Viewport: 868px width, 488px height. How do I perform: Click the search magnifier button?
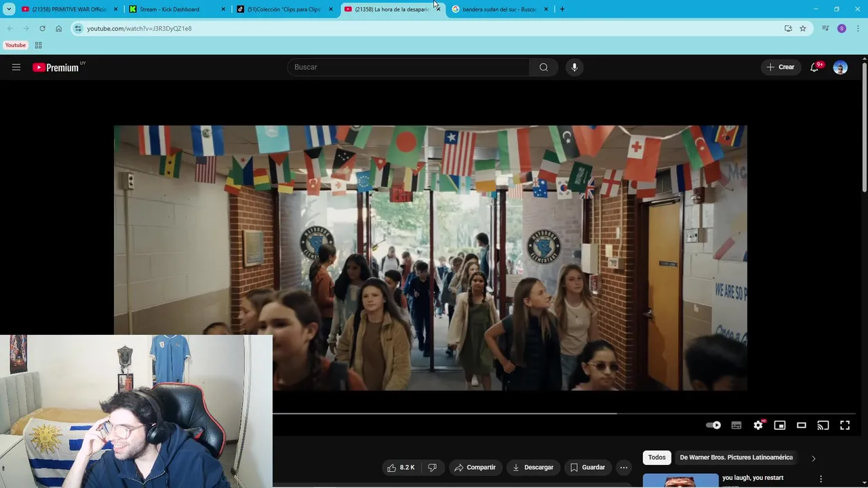544,67
